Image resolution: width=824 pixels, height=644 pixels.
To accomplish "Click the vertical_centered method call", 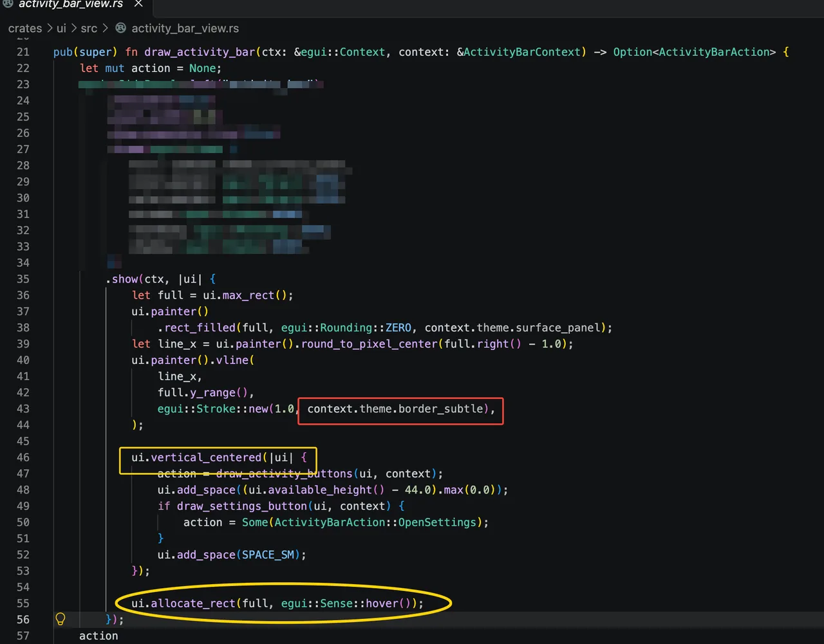I will tap(206, 457).
